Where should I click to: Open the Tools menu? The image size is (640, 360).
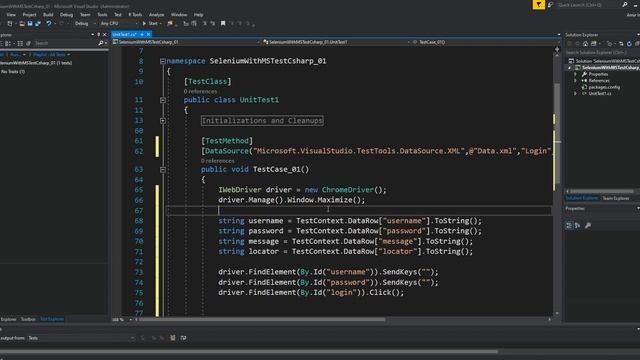click(x=102, y=15)
